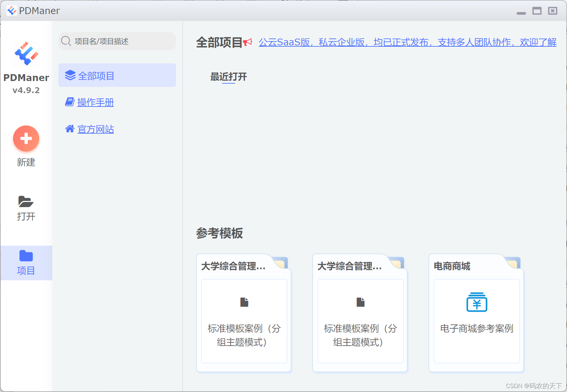Click the file icon in first template card
Image resolution: width=567 pixels, height=392 pixels.
(244, 302)
